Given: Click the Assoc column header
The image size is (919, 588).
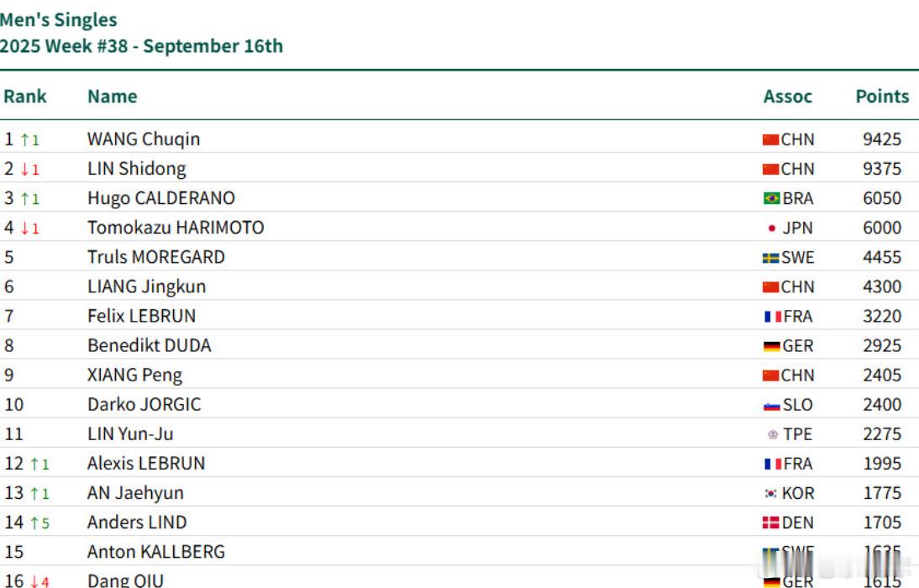Looking at the screenshot, I should tap(788, 96).
